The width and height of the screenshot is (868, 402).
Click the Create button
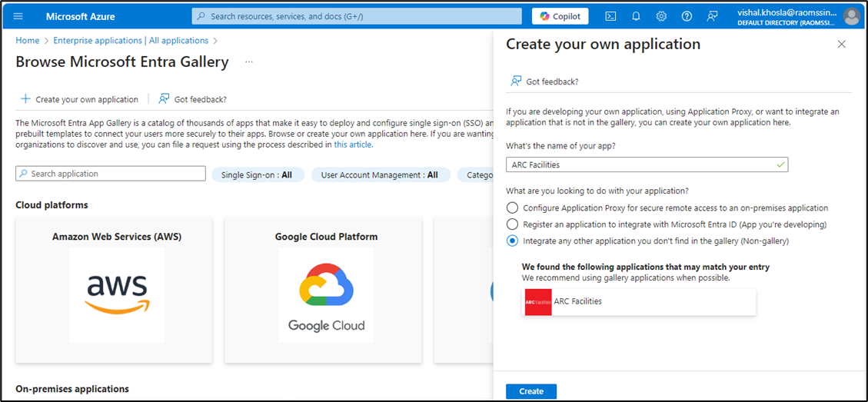[x=531, y=391]
